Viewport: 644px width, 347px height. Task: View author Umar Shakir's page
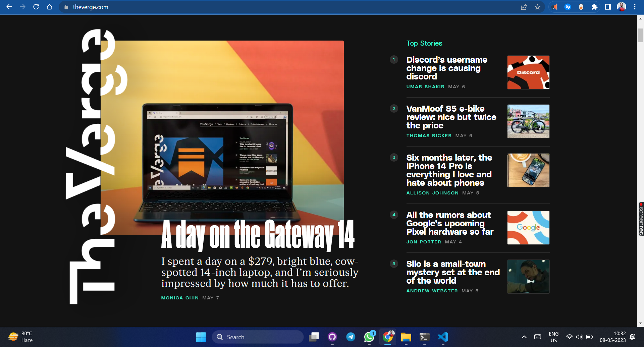pyautogui.click(x=425, y=86)
